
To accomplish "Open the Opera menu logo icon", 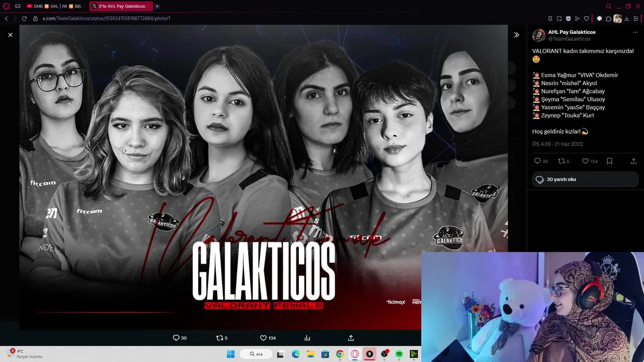I will (6, 6).
